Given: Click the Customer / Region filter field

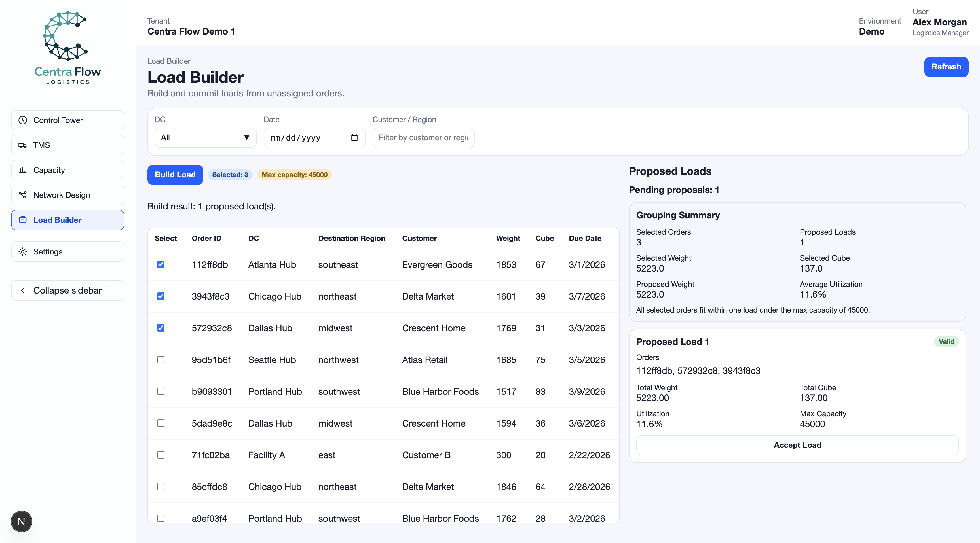Looking at the screenshot, I should tap(423, 138).
